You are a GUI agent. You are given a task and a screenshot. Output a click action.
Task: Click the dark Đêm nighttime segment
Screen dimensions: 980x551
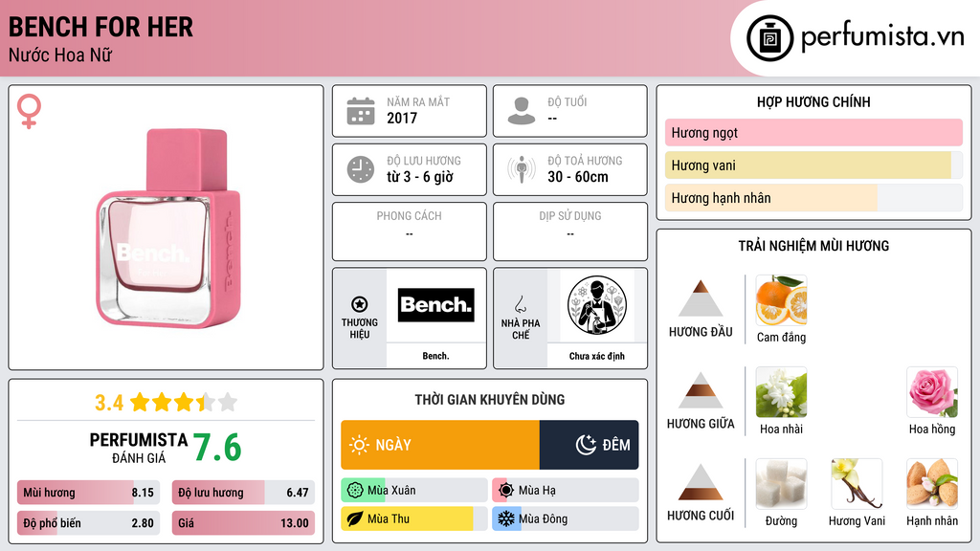tap(589, 445)
